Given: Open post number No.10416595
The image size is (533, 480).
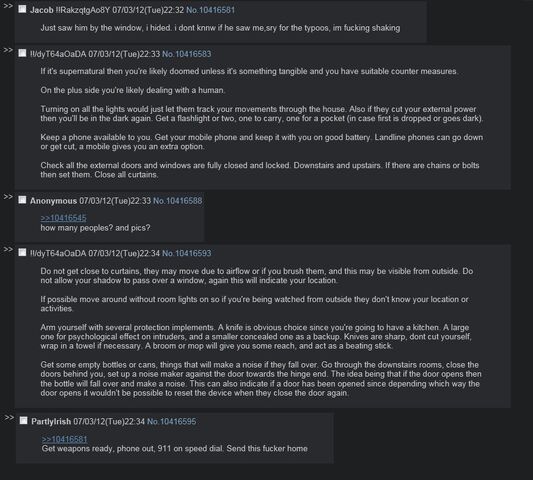Looking at the screenshot, I should click(x=171, y=422).
